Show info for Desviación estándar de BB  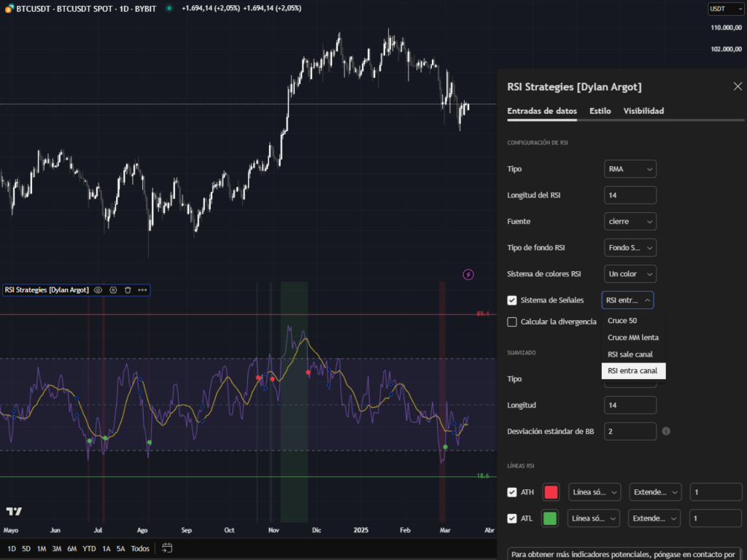(666, 431)
